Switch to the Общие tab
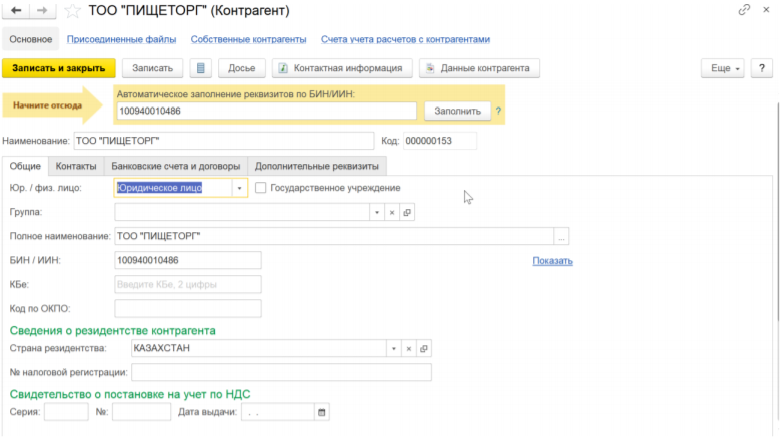This screenshot has width=784, height=448. [x=25, y=166]
